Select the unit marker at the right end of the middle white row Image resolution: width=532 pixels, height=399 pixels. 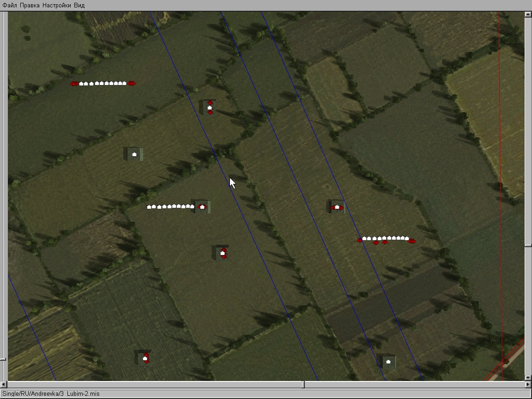202,206
